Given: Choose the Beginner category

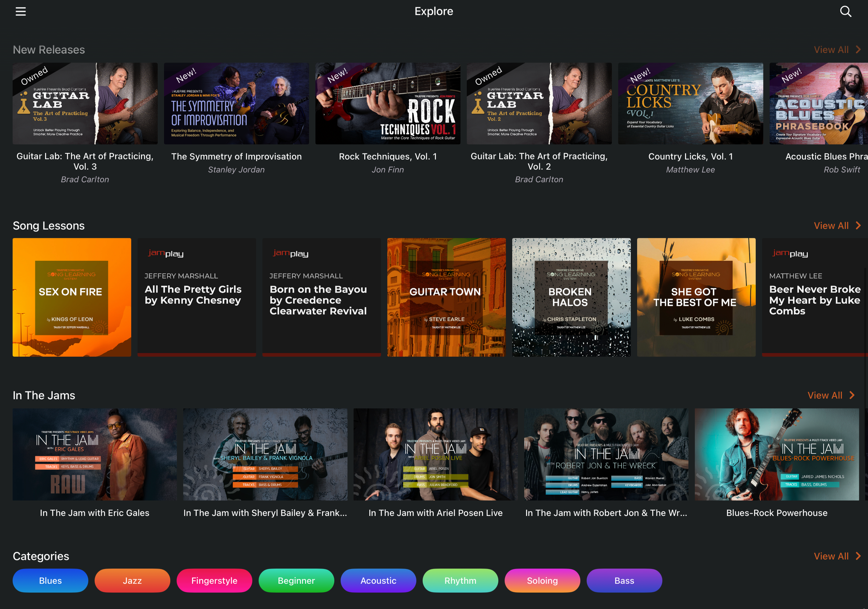Looking at the screenshot, I should coord(297,581).
